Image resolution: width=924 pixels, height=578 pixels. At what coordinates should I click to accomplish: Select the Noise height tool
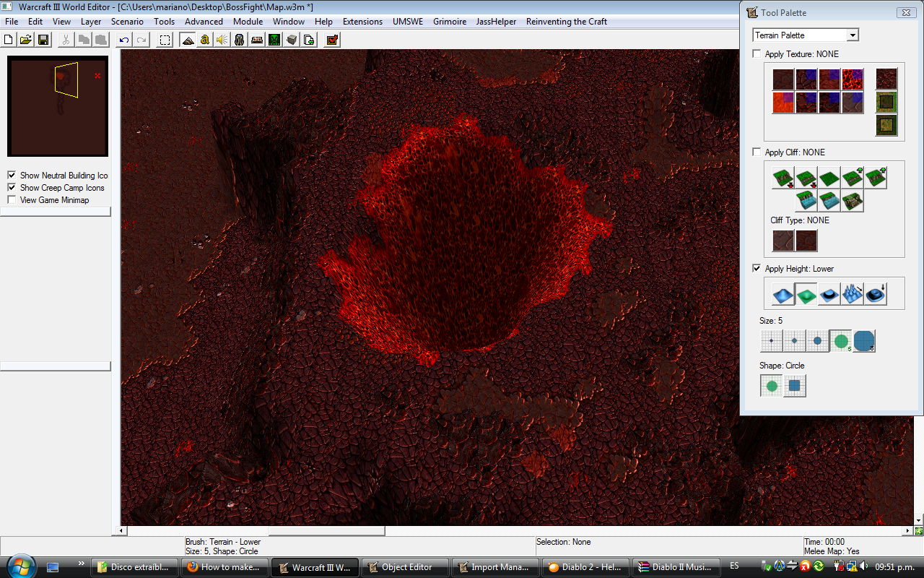(852, 294)
